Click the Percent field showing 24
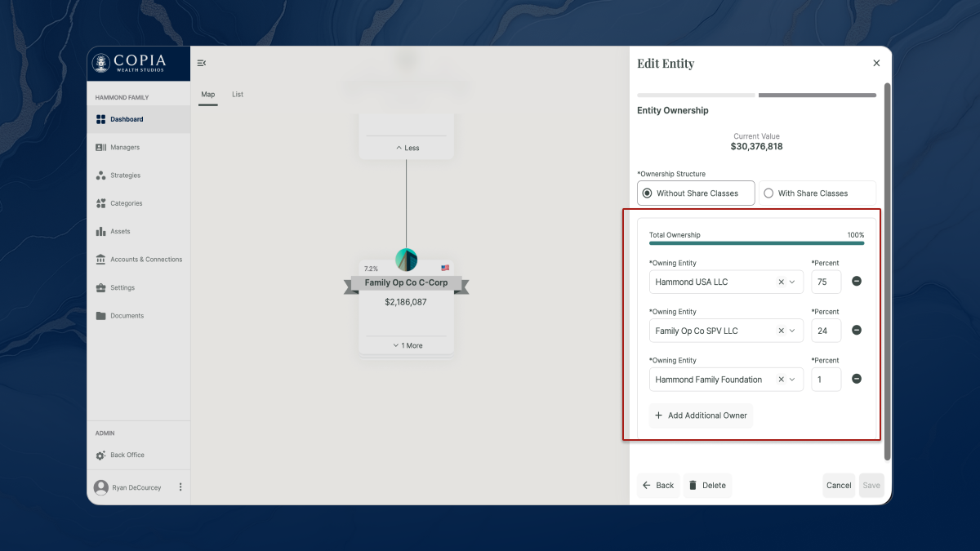Screen dimensions: 980x551 pos(826,331)
